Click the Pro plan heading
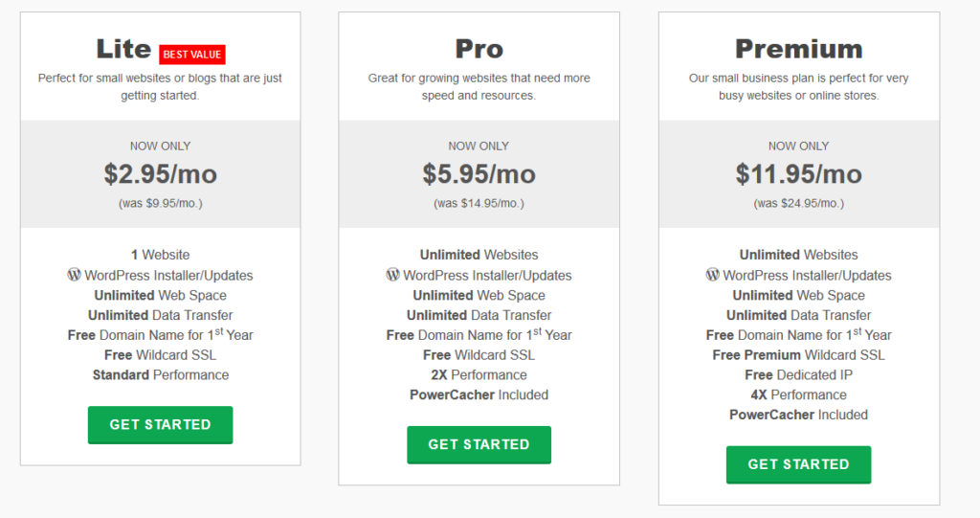This screenshot has height=518, width=980. point(479,49)
